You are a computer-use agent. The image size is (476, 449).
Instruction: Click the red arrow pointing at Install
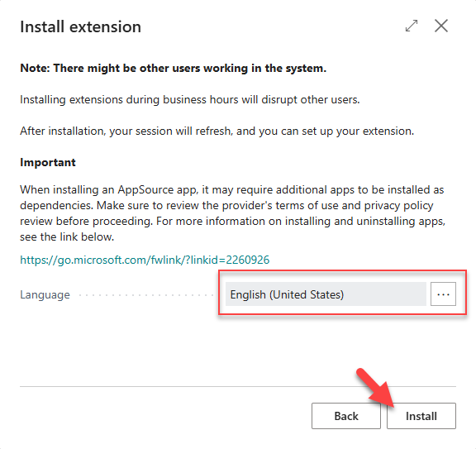pyautogui.click(x=375, y=388)
